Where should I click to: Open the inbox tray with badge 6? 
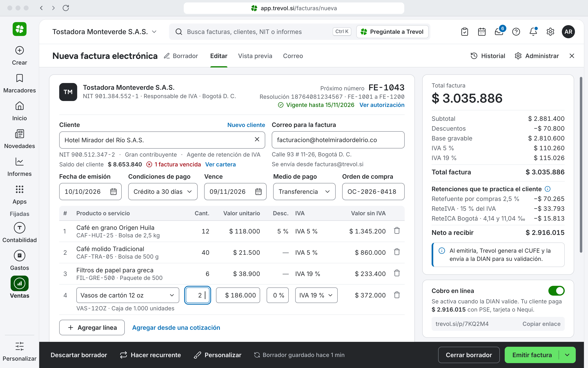point(499,32)
